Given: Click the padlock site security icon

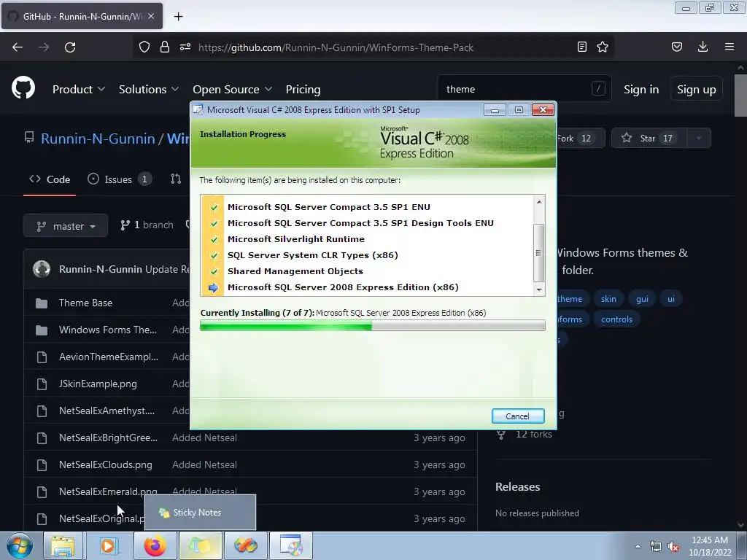Looking at the screenshot, I should 165,47.
